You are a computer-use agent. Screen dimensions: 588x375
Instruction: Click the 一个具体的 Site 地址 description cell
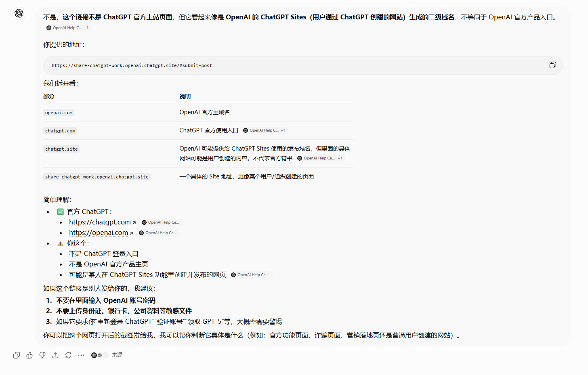247,176
